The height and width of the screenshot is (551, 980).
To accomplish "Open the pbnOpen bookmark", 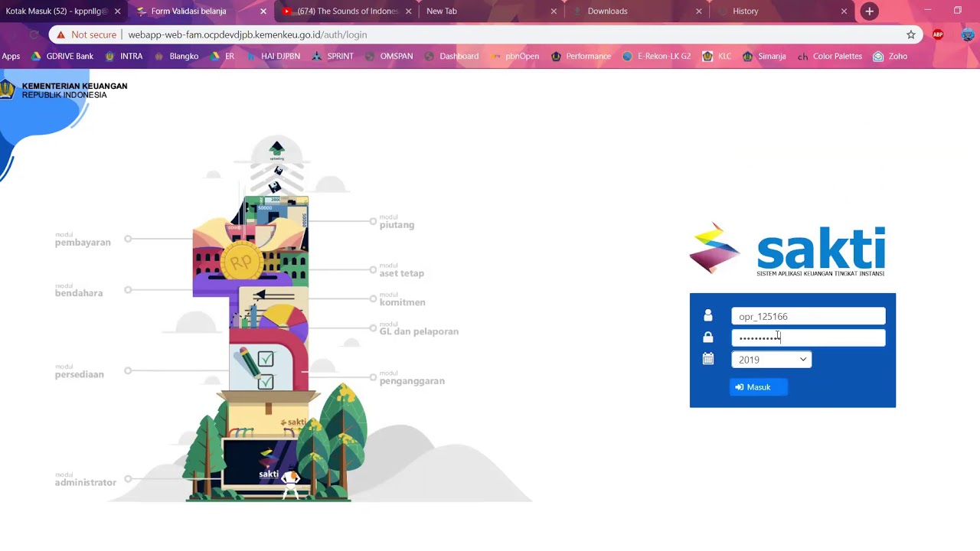I will point(514,56).
